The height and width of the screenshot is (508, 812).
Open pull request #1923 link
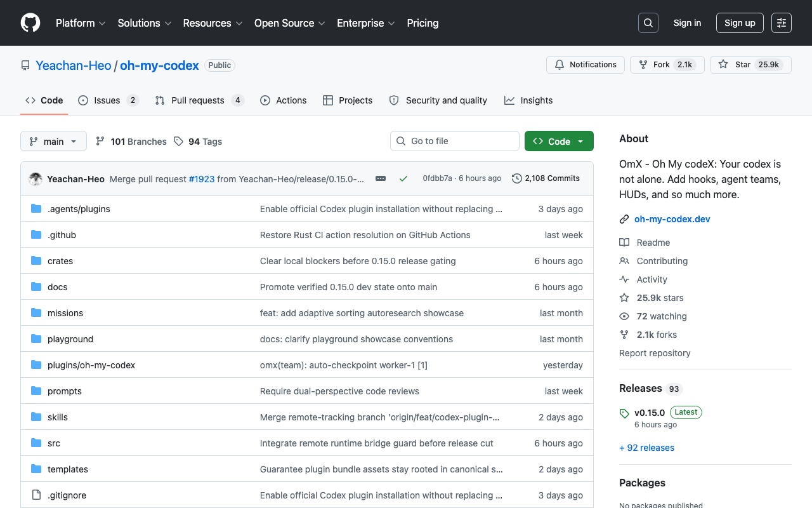click(x=202, y=179)
